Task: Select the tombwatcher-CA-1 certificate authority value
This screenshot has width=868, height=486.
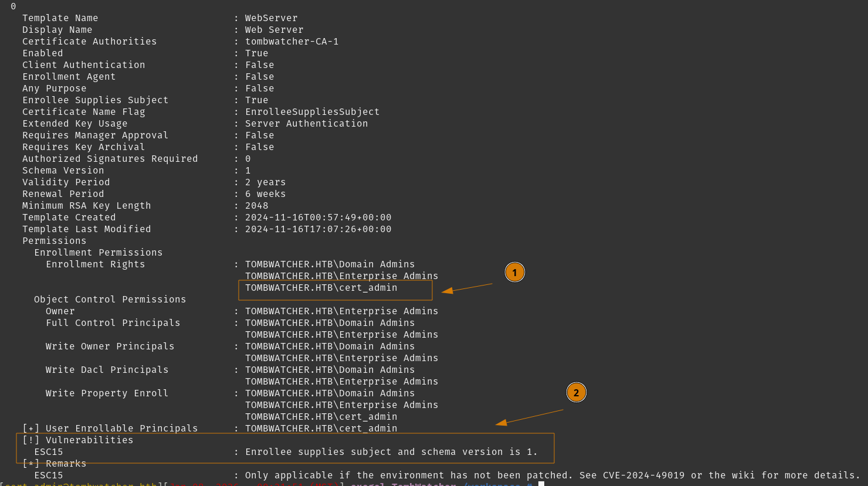Action: pyautogui.click(x=291, y=42)
